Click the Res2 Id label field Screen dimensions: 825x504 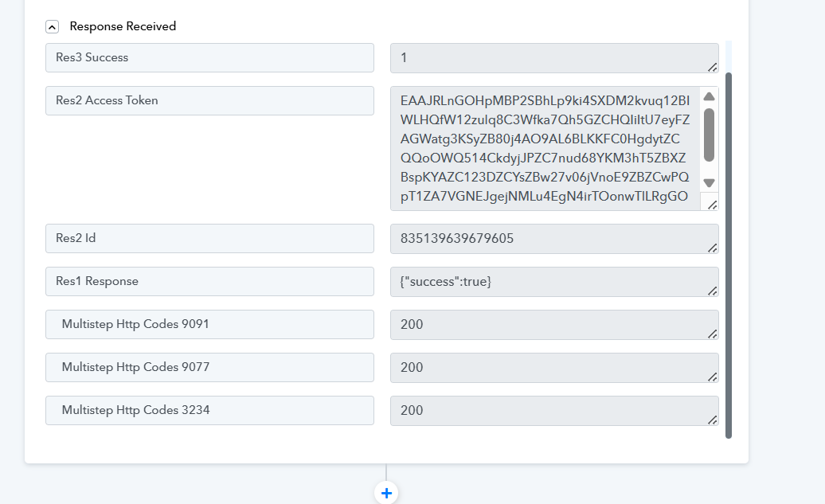[x=209, y=238]
